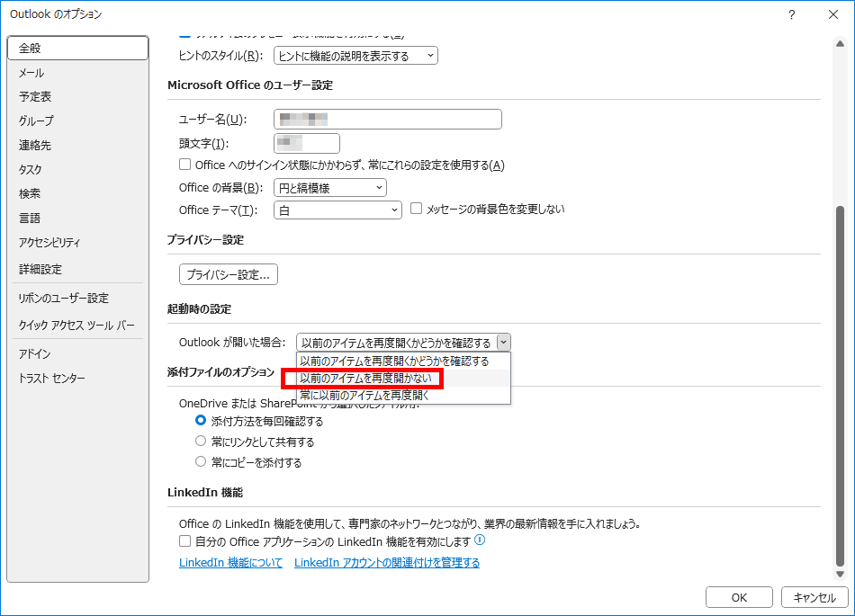
Task: Select the 全般 category
Action: coord(78,48)
